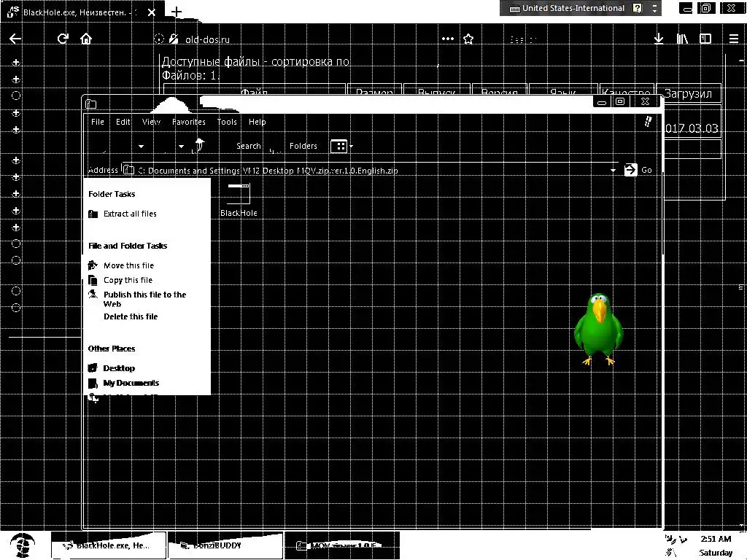The image size is (747, 560).
Task: Switch to BlackHole.exe taskbar button
Action: 109,545
